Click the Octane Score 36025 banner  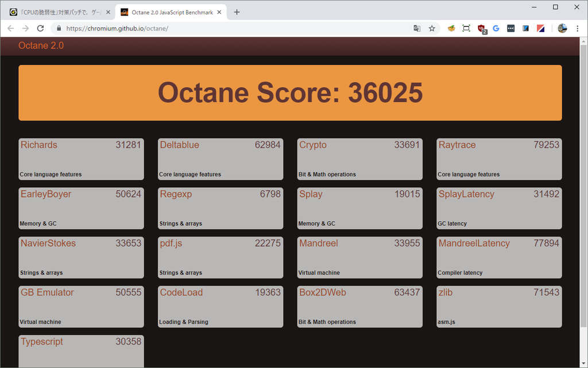[290, 92]
